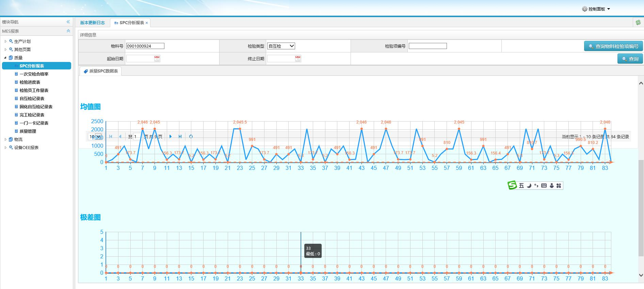
Task: Toggle Sogou 五 wubi input mode
Action: click(521, 186)
